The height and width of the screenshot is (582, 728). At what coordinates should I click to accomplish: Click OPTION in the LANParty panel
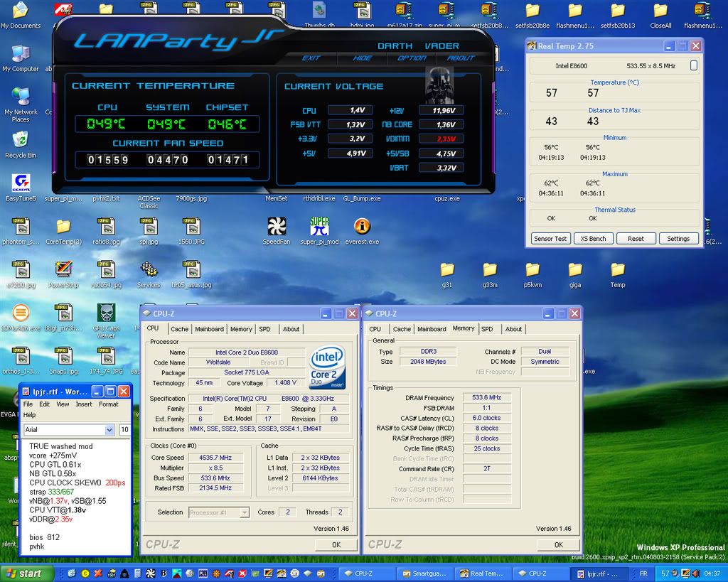(412, 58)
